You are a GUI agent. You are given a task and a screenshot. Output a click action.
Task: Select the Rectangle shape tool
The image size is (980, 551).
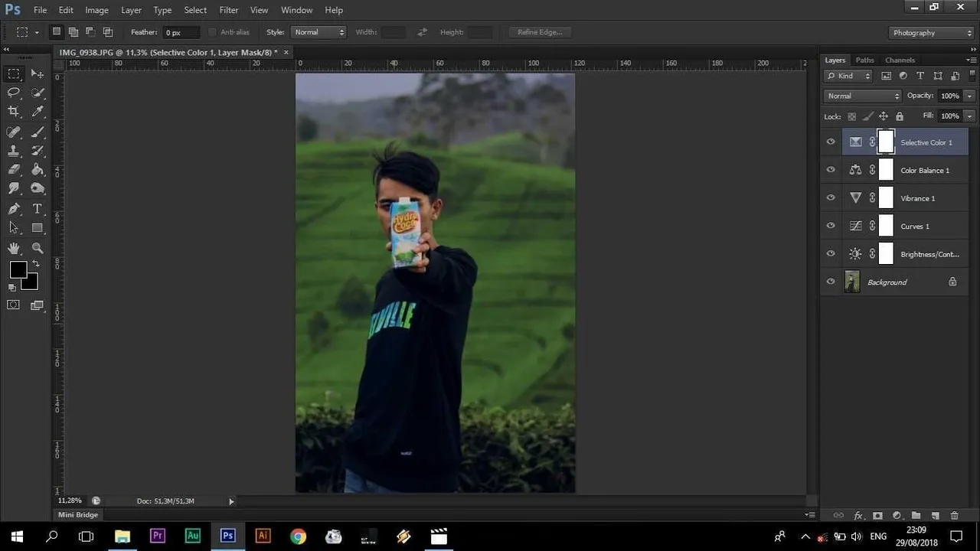(x=37, y=227)
